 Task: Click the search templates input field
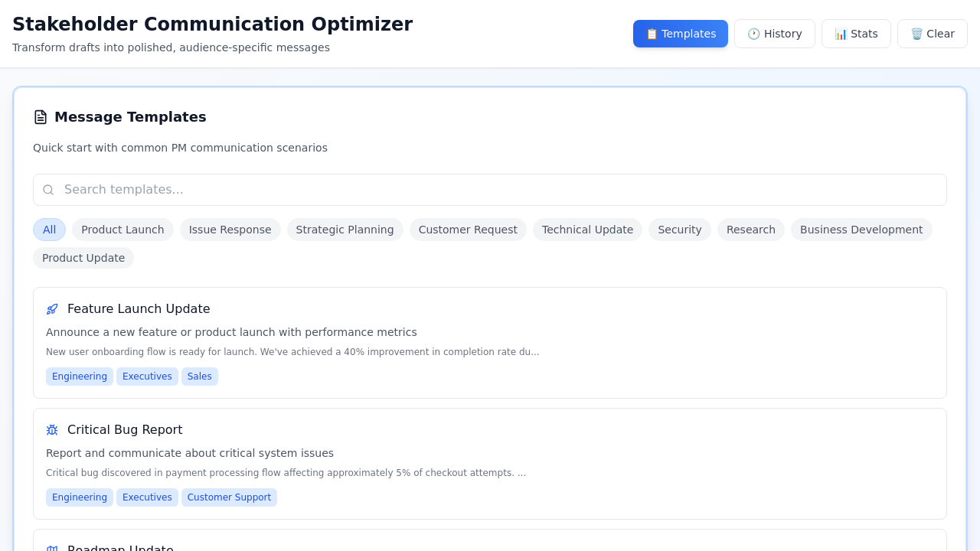pos(489,190)
